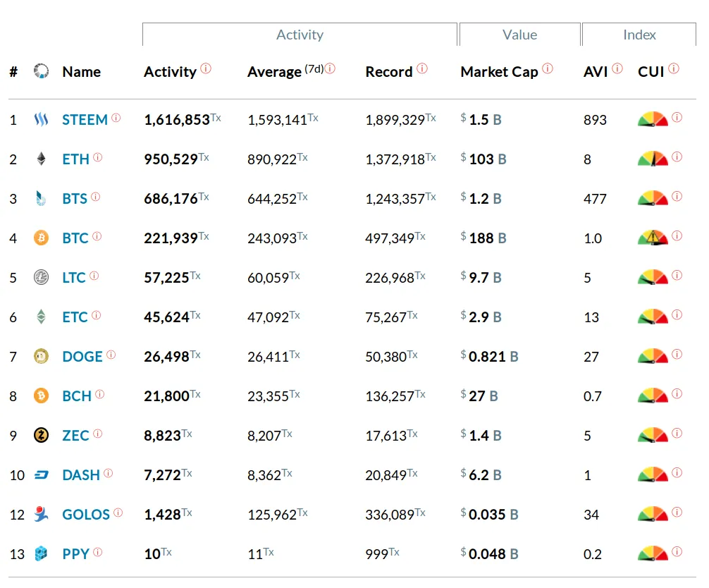Click the ETH diamond logo icon

pos(41,159)
